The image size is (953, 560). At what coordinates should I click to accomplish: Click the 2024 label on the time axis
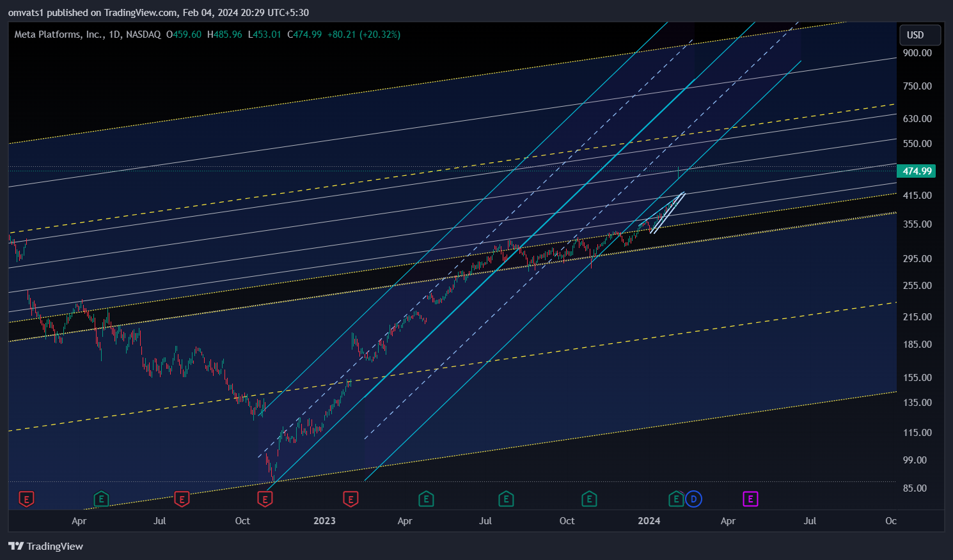click(649, 520)
